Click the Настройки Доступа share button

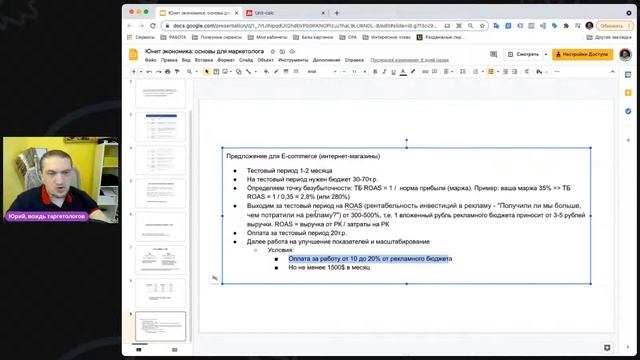(582, 54)
